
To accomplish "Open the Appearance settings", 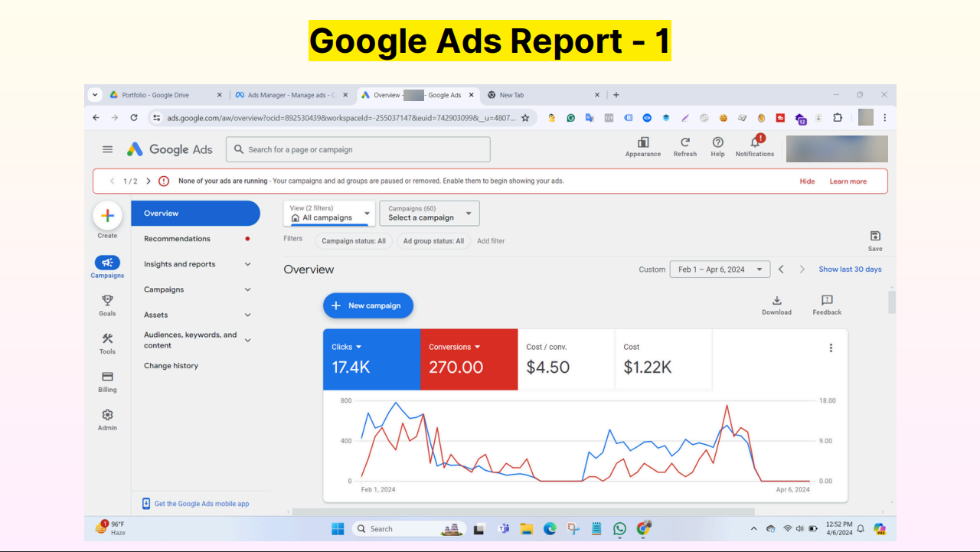I will point(643,147).
